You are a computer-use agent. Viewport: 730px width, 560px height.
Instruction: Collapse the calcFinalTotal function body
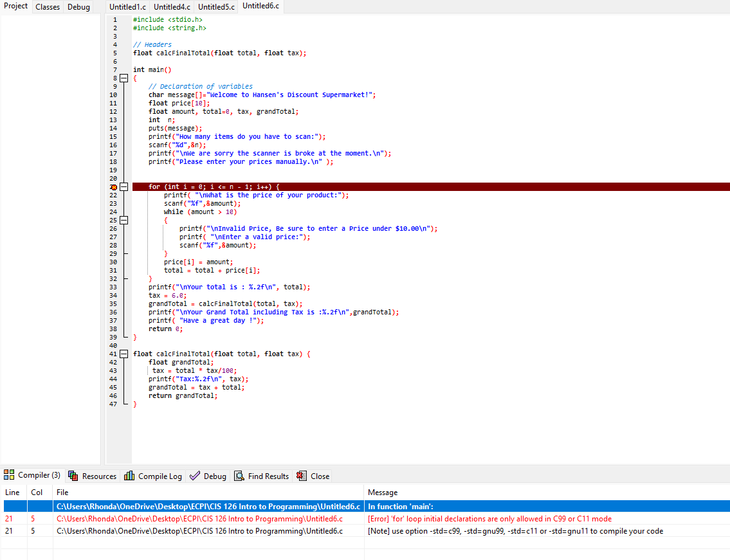point(123,353)
